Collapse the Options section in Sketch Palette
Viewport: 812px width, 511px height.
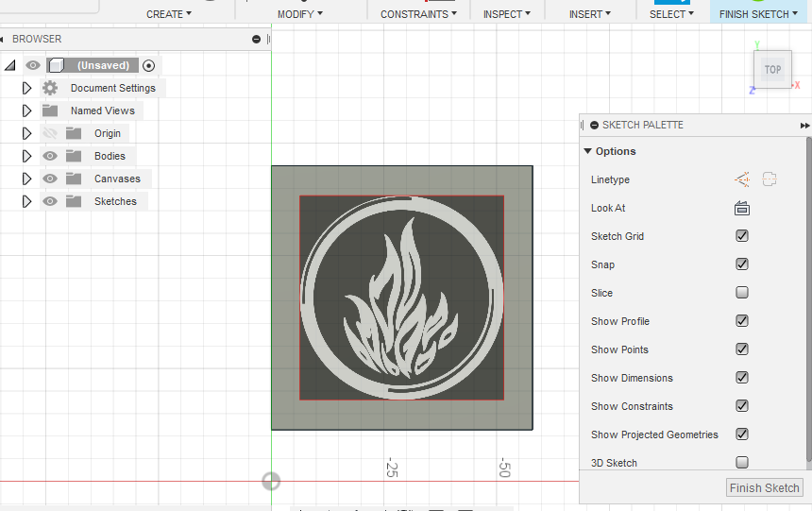587,151
